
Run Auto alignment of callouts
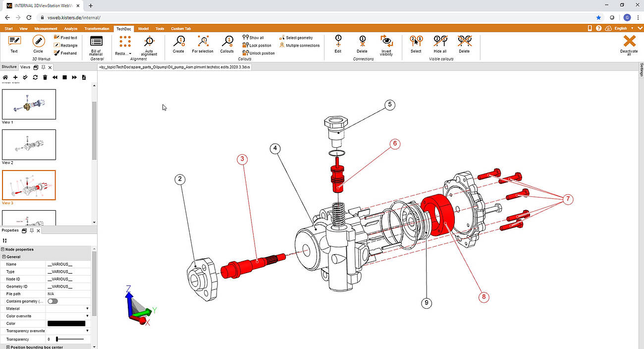click(x=149, y=45)
